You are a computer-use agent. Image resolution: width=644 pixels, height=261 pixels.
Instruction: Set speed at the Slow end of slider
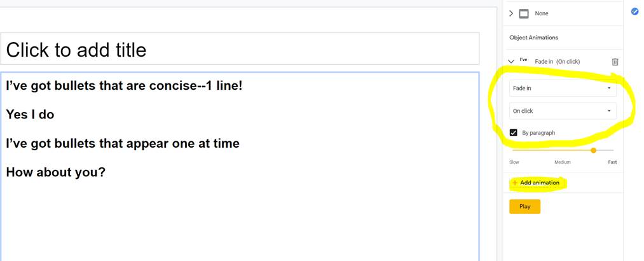pyautogui.click(x=514, y=150)
